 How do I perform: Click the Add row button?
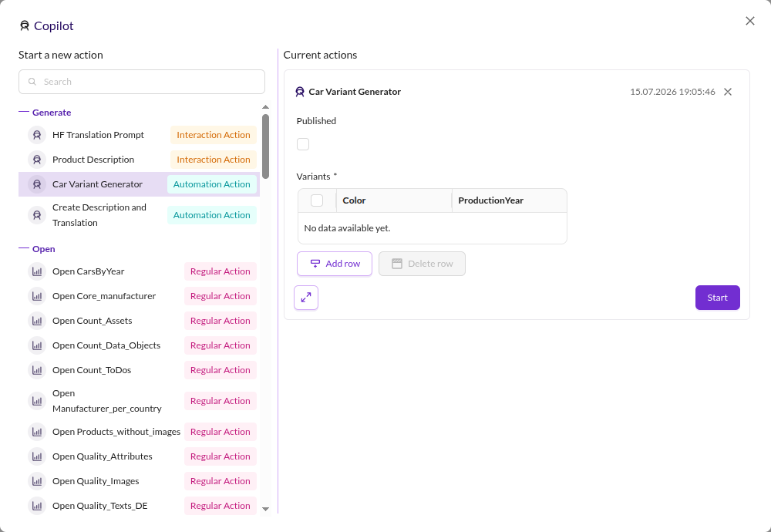click(335, 264)
